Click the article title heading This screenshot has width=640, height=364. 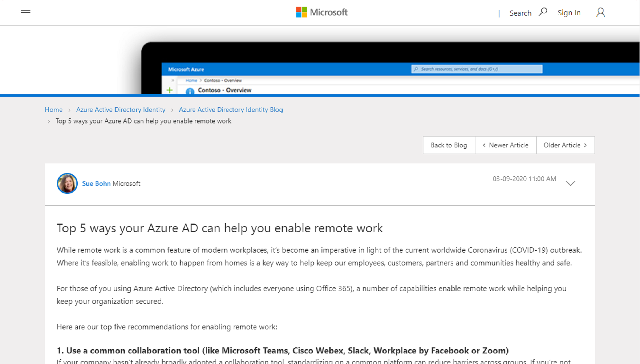pos(220,228)
